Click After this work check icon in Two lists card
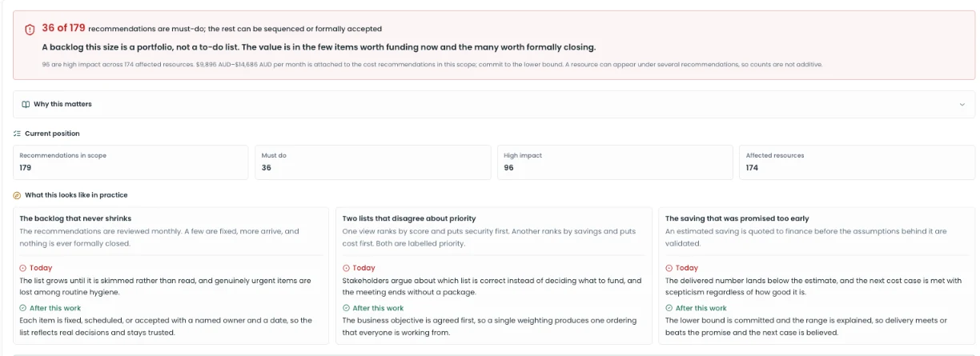Screen dimensions: 980x356 [346, 308]
